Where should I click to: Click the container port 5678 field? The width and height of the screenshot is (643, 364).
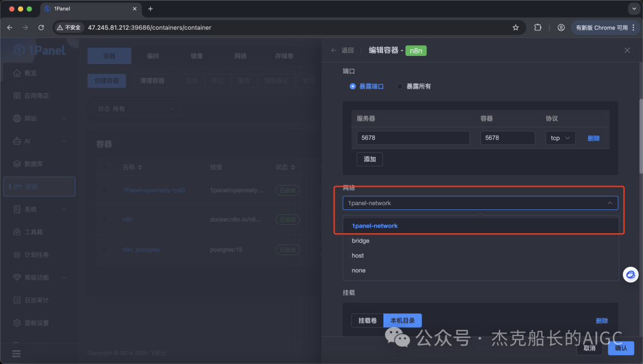coord(508,138)
